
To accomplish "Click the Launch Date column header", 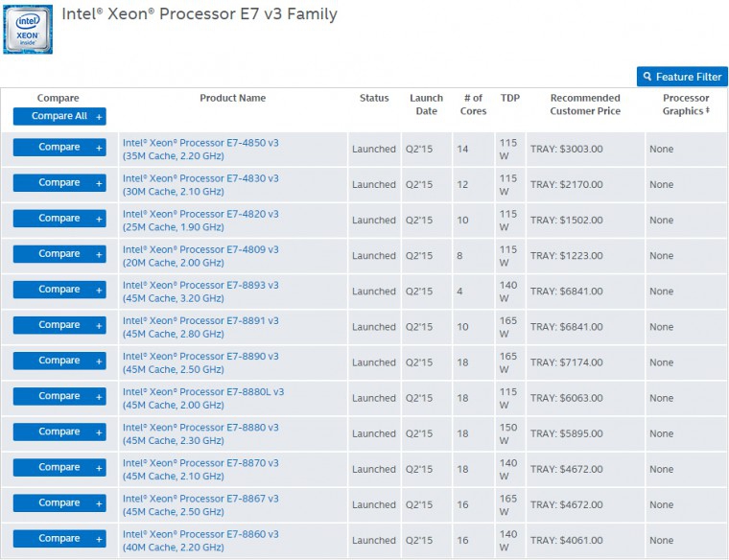I will [x=426, y=105].
